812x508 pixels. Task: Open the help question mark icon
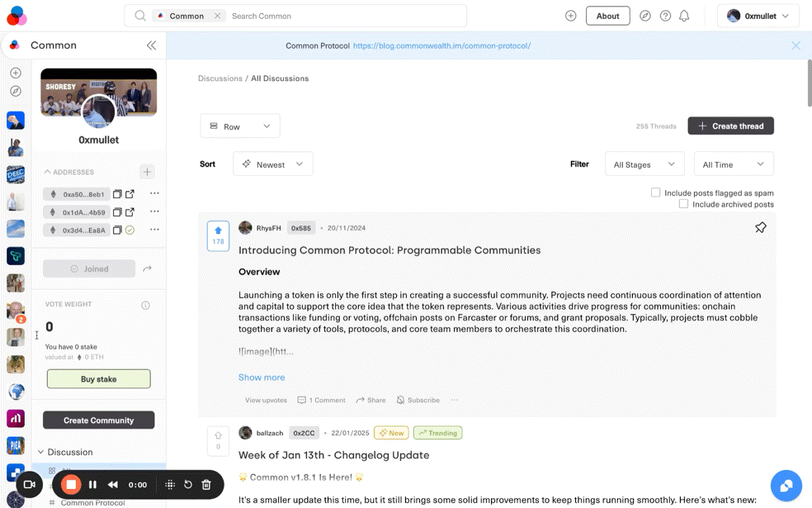tap(665, 16)
